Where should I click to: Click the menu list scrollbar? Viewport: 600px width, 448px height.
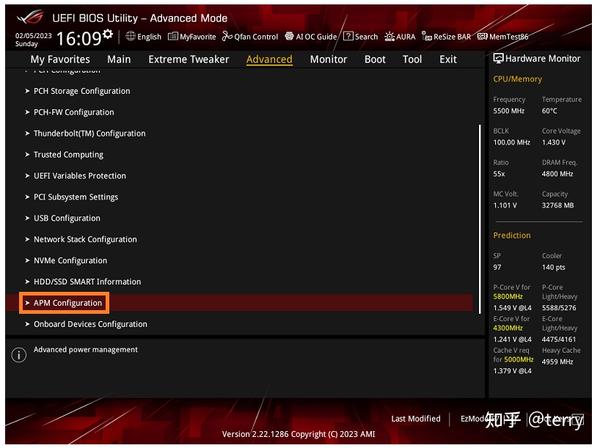(x=480, y=219)
